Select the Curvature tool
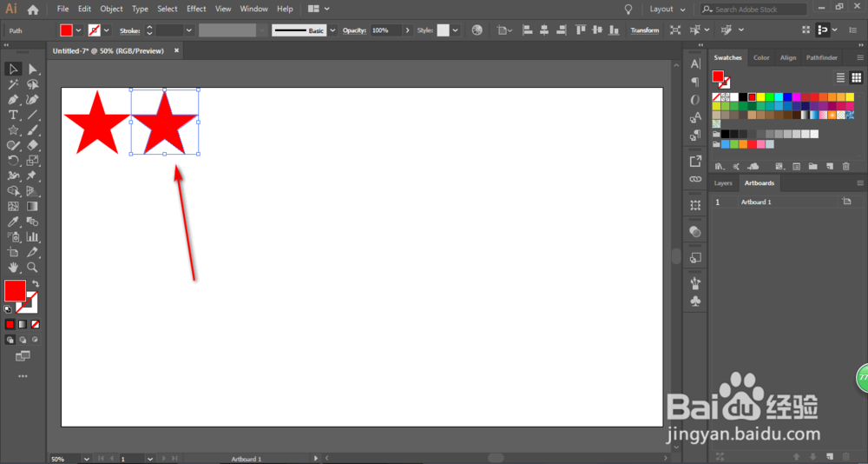868x464 pixels. 33,100
